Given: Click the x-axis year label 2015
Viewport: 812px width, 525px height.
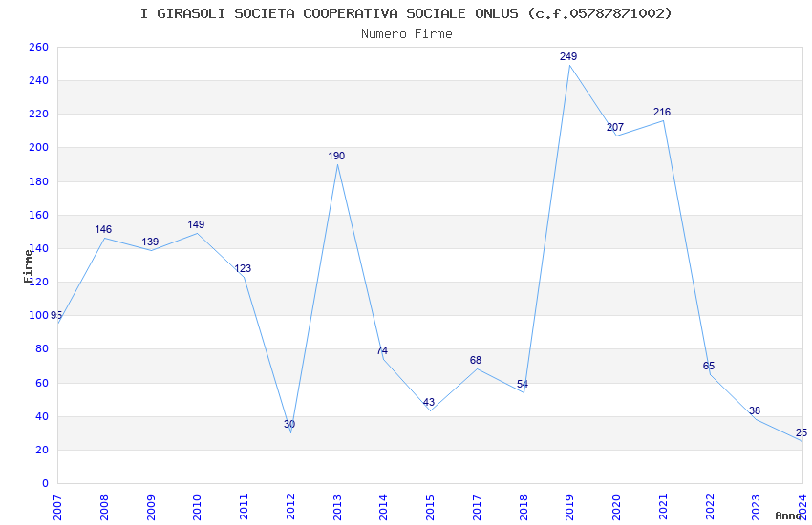Looking at the screenshot, I should click(x=430, y=507).
